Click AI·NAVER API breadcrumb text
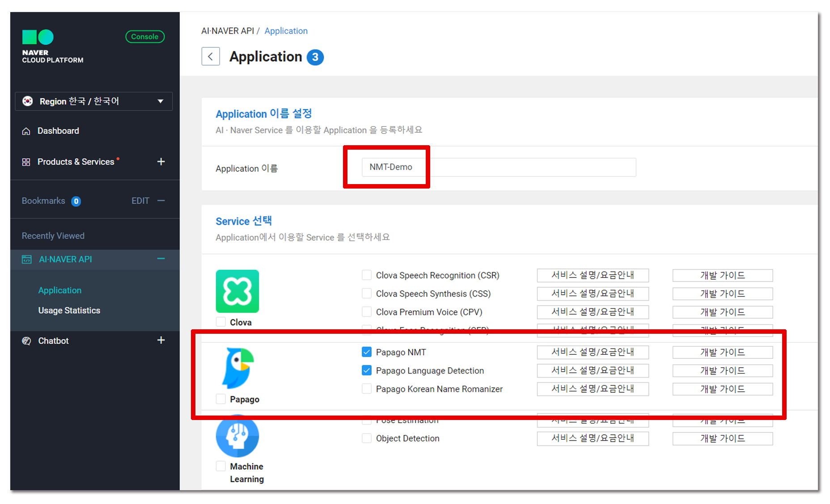The height and width of the screenshot is (504, 830). [228, 31]
